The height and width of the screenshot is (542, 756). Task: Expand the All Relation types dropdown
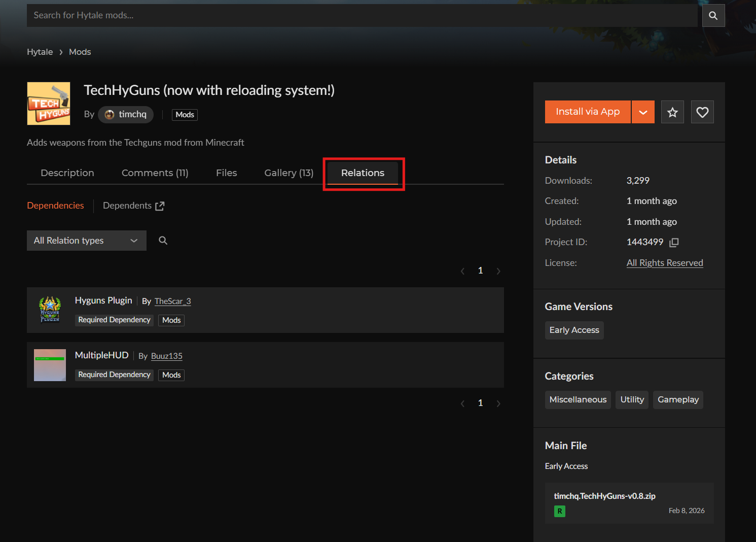click(87, 241)
